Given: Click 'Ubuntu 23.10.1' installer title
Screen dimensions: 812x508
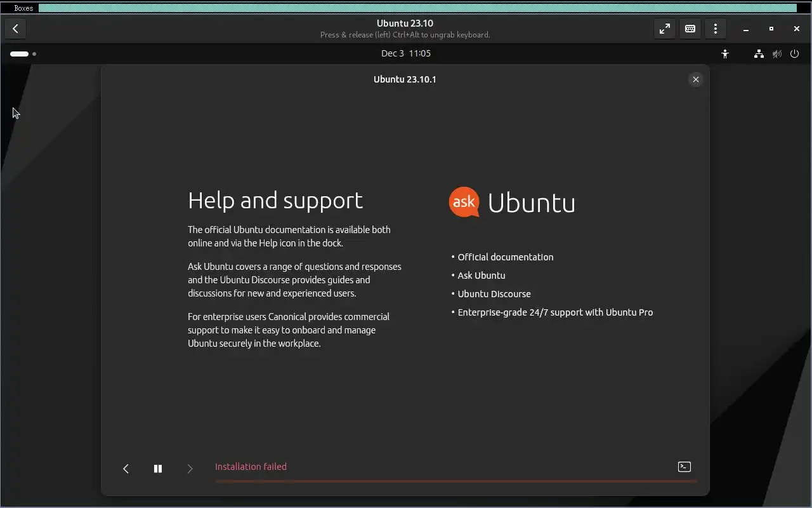Looking at the screenshot, I should point(405,79).
